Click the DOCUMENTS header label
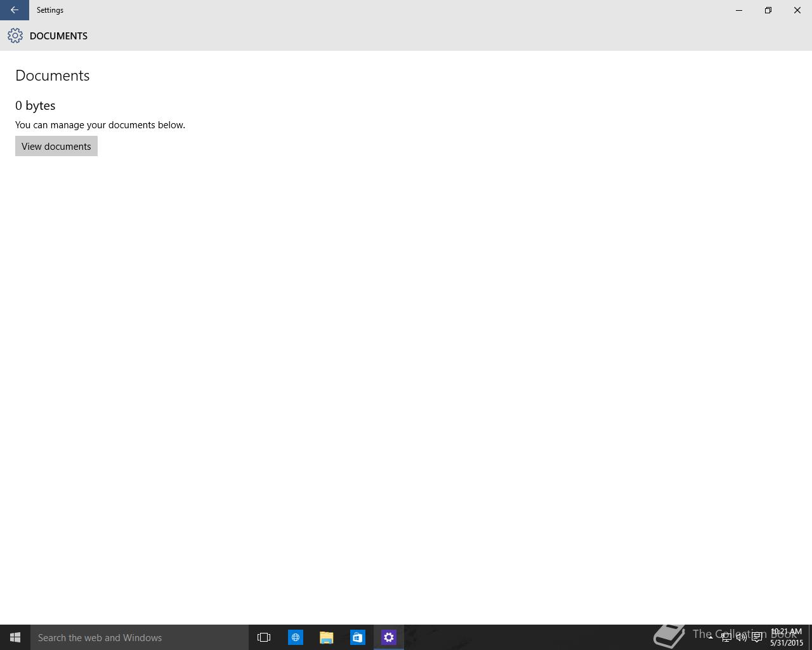Viewport: 812px width, 650px height. [58, 36]
